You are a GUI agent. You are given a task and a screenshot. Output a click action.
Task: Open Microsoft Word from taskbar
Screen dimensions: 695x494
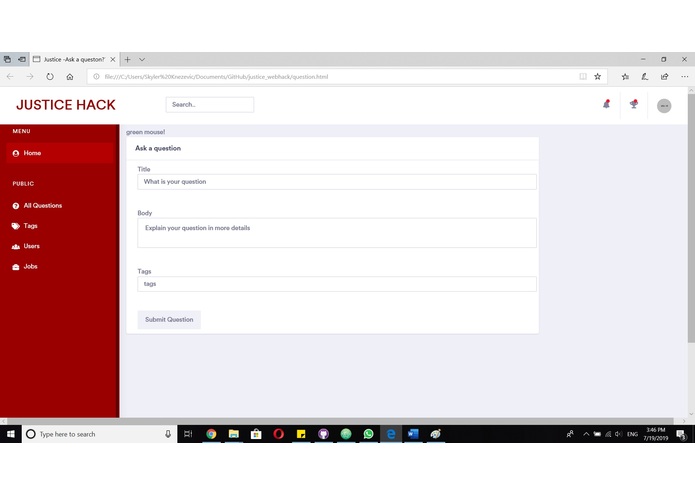coord(413,434)
